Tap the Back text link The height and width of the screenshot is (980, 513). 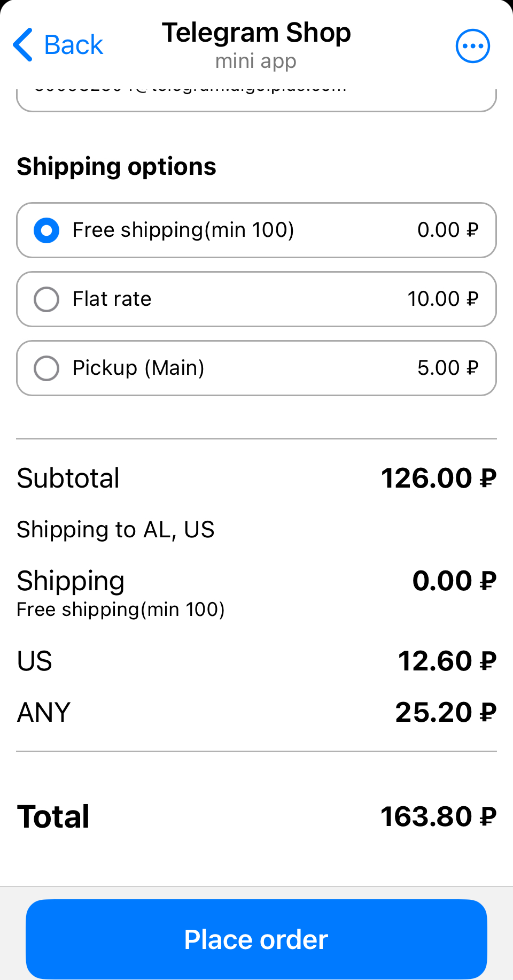click(74, 45)
